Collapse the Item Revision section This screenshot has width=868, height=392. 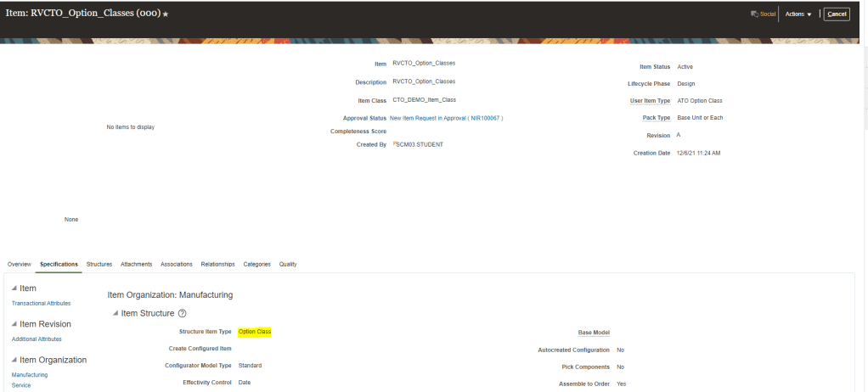14,324
